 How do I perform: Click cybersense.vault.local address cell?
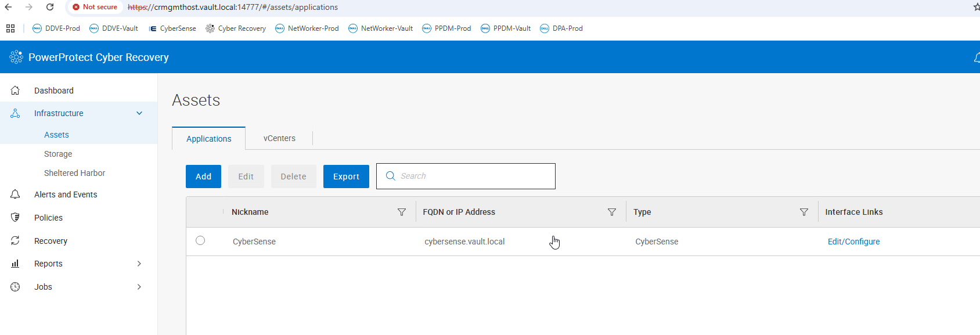coord(464,242)
